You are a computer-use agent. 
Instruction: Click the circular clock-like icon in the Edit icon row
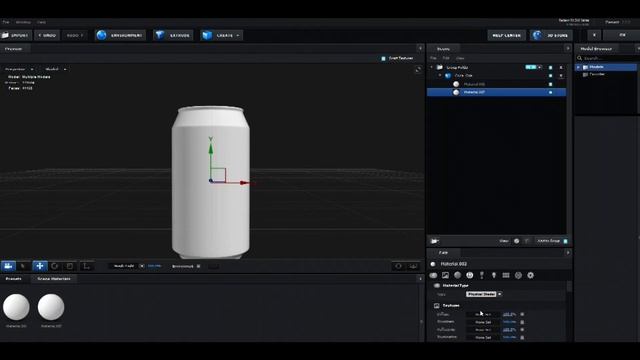pyautogui.click(x=470, y=276)
